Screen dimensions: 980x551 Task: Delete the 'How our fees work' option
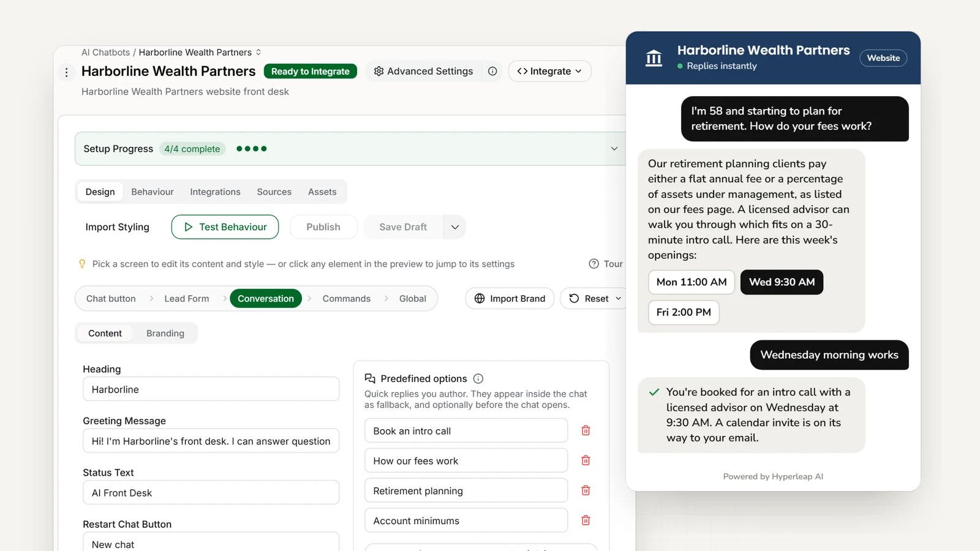tap(586, 460)
